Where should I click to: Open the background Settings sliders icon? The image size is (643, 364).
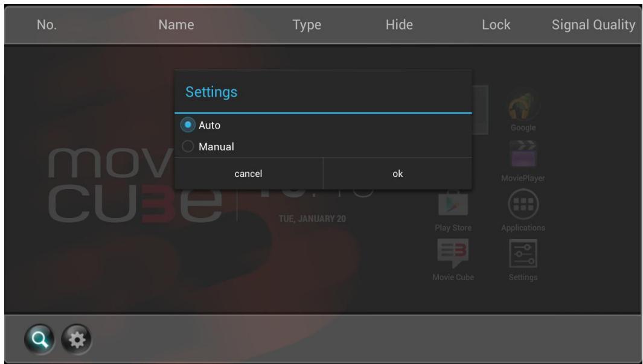coord(523,254)
